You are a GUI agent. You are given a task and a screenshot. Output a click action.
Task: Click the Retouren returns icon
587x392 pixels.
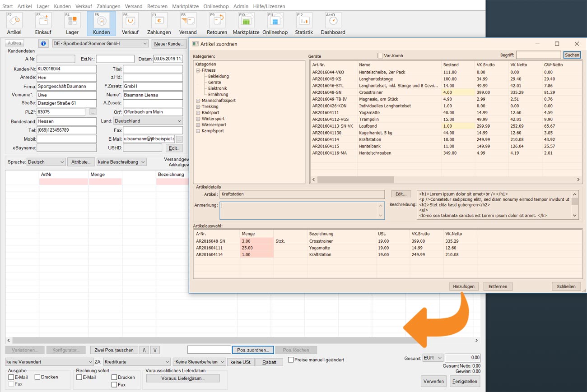click(x=217, y=21)
